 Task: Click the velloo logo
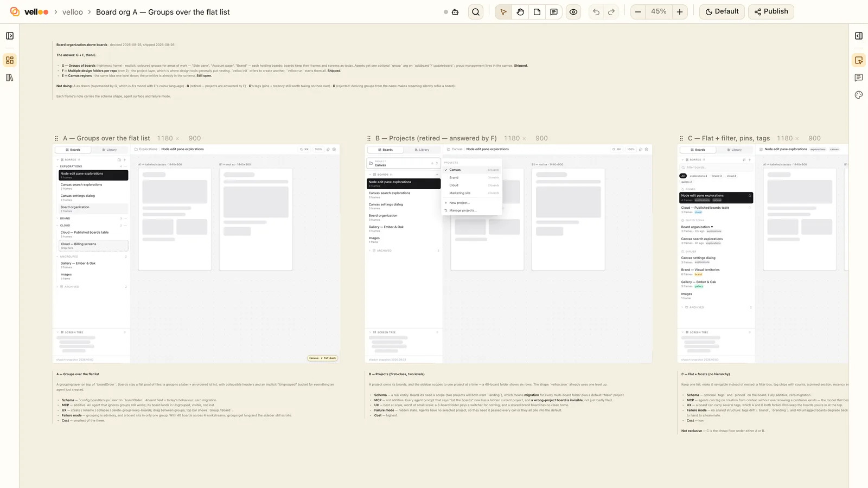[29, 12]
